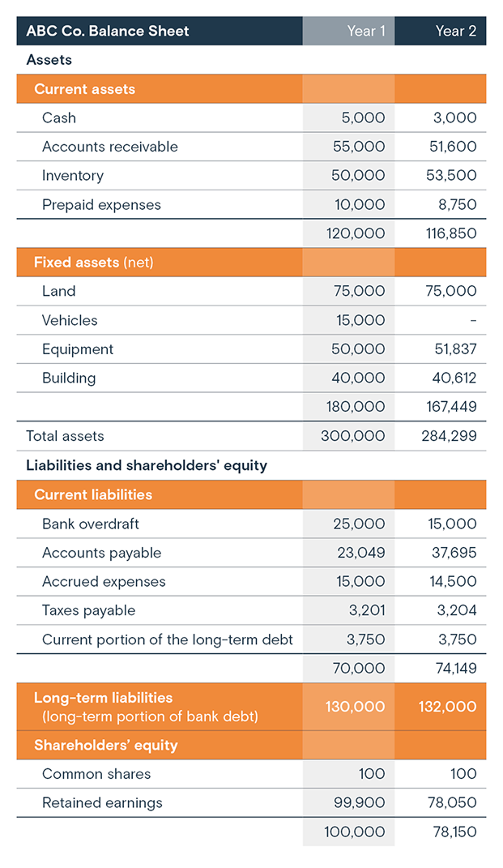Click the Year 1 Cash value 5,000

(363, 118)
